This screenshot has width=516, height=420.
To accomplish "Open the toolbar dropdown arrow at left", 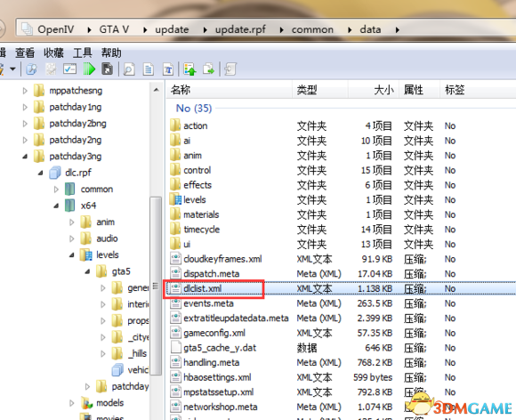I will tap(12, 69).
